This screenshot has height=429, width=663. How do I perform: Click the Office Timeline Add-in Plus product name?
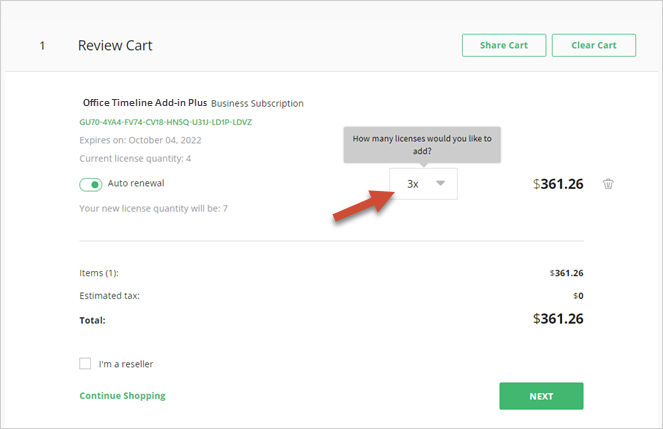pos(144,103)
